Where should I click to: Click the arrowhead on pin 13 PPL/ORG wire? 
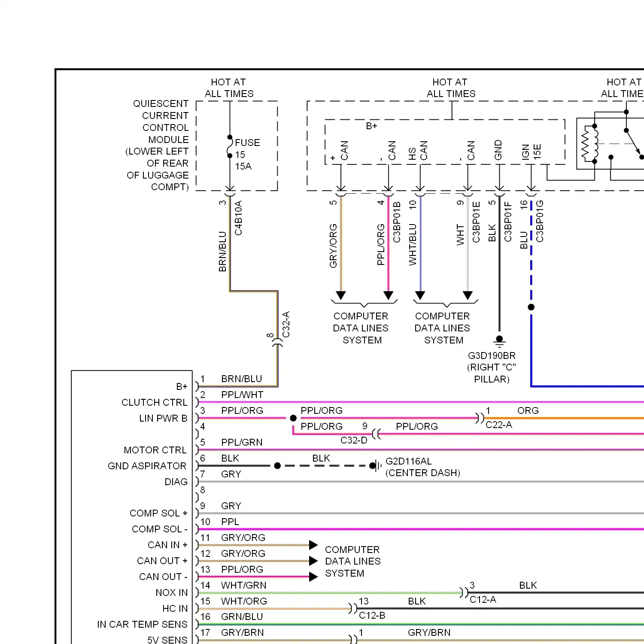pos(313,577)
